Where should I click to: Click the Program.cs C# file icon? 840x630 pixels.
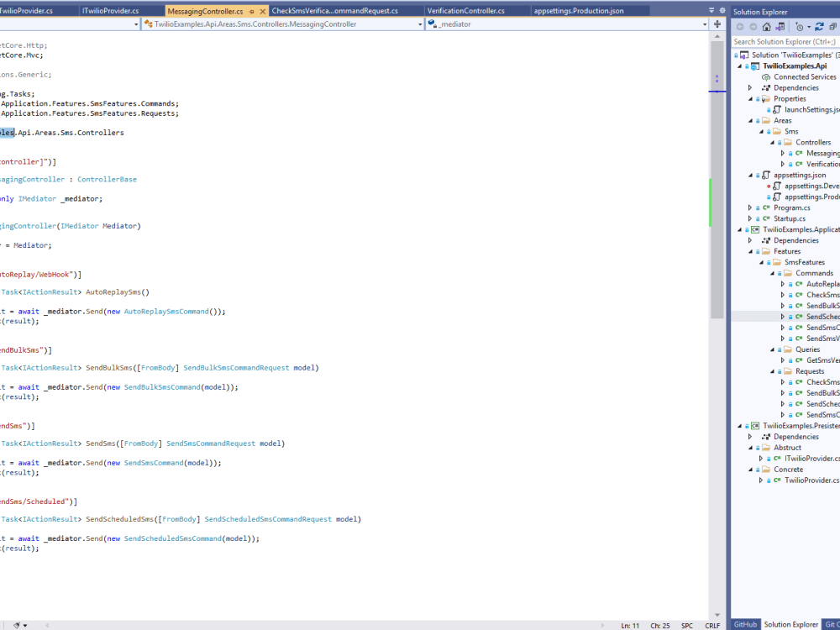(766, 207)
